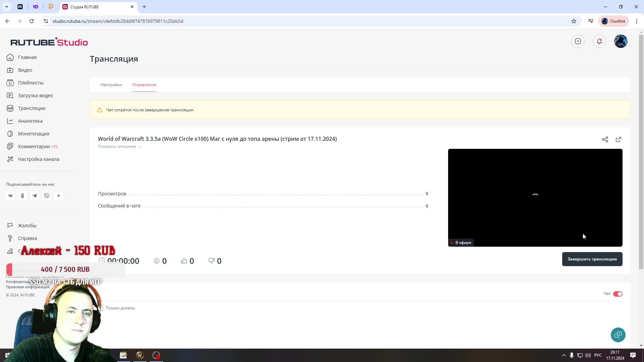Image resolution: width=644 pixels, height=362 pixels.
Task: View site information icon
Action: (x=46, y=21)
